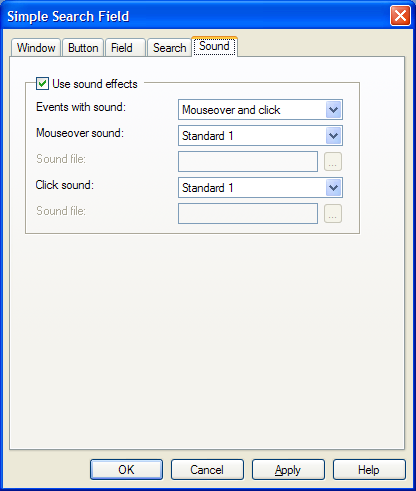Open the Button tab
This screenshot has width=416, height=491.
pyautogui.click(x=83, y=48)
